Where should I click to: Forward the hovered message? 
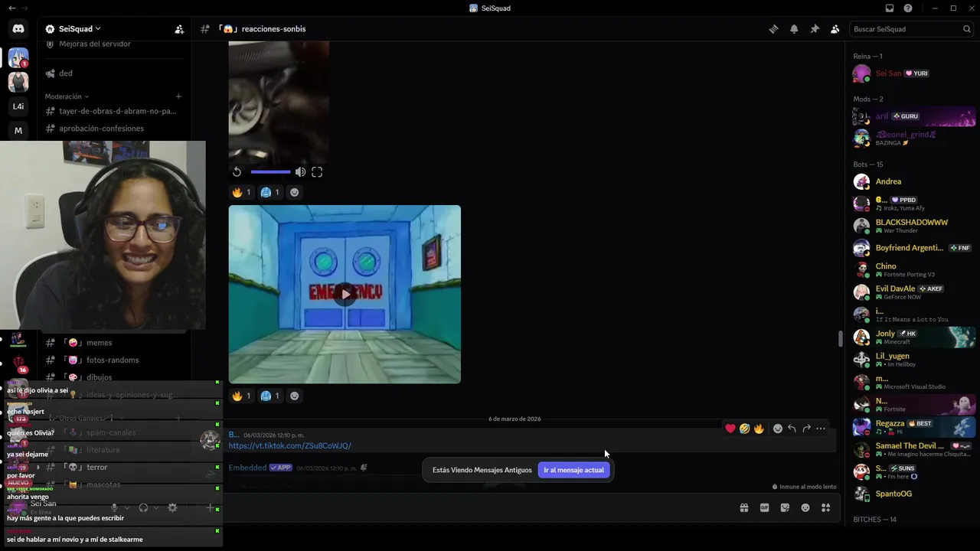click(806, 429)
